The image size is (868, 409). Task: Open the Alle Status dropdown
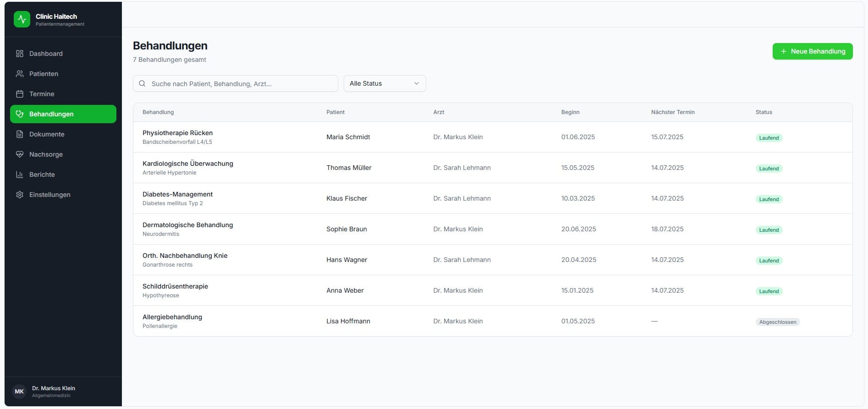pos(385,83)
